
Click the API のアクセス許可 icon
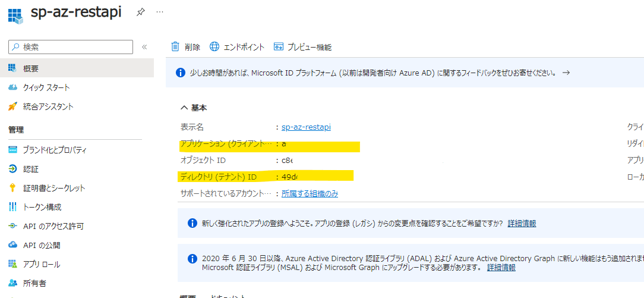(x=12, y=226)
